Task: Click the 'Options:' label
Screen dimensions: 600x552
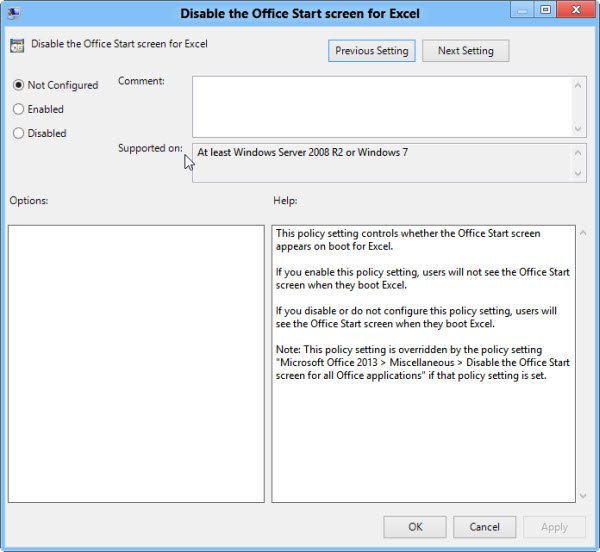Action: click(x=29, y=200)
